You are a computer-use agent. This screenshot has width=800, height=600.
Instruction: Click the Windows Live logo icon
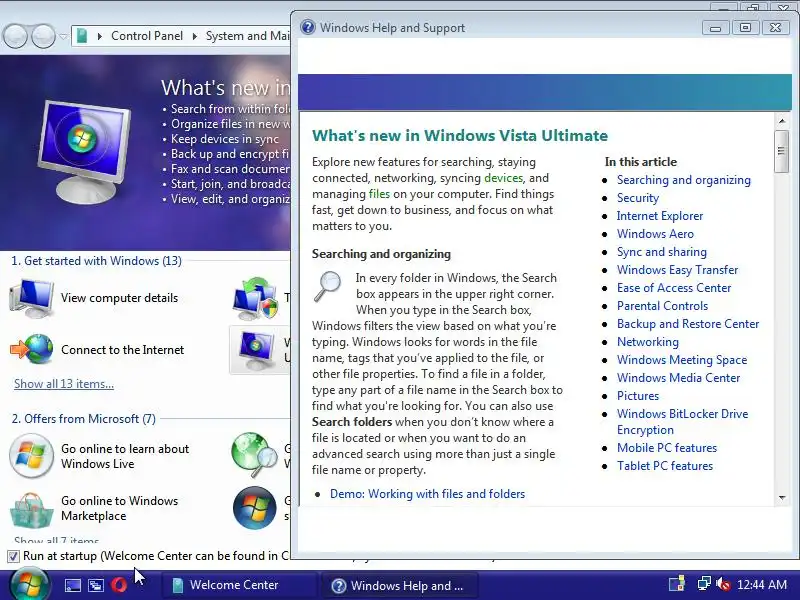(31, 456)
